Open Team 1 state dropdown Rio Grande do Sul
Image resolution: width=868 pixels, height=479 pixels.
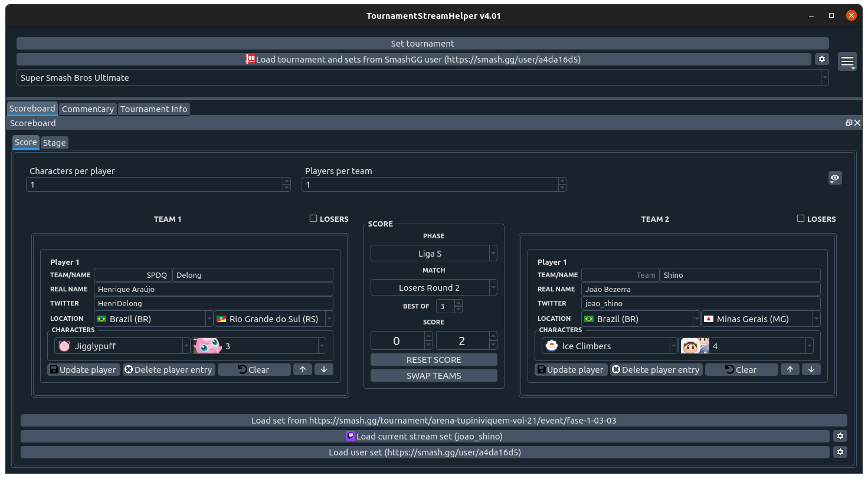click(x=273, y=319)
